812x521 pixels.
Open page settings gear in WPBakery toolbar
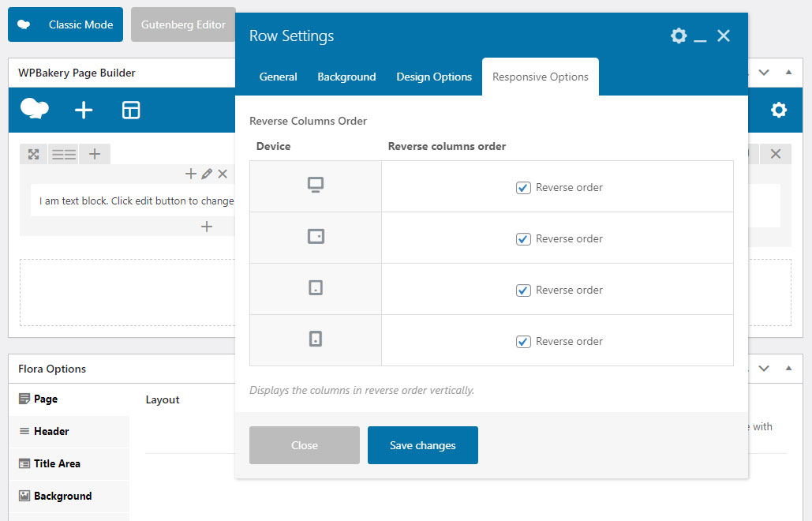coord(778,111)
